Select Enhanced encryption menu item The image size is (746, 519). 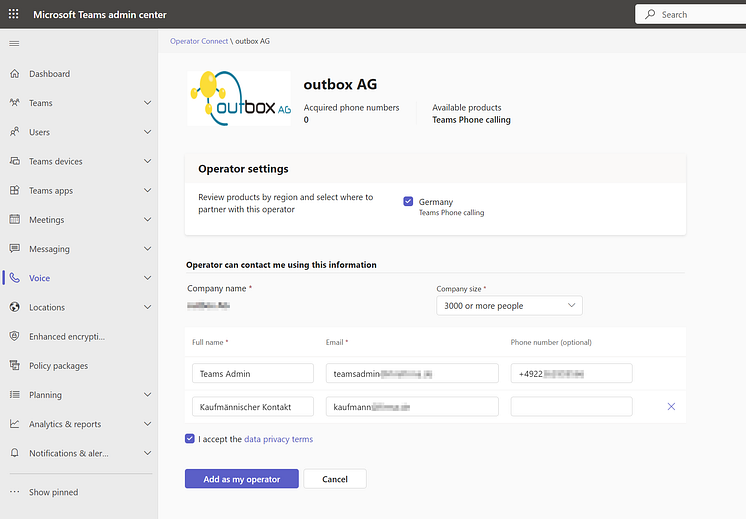(67, 337)
